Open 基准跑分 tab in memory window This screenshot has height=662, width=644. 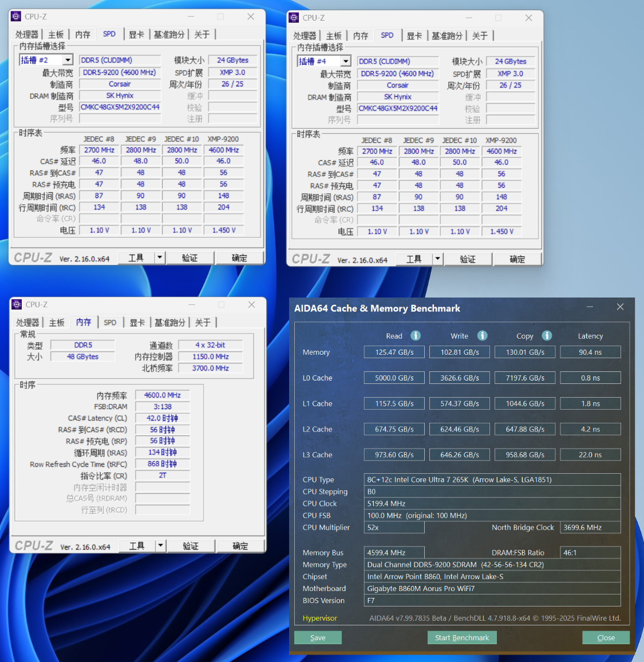(170, 323)
